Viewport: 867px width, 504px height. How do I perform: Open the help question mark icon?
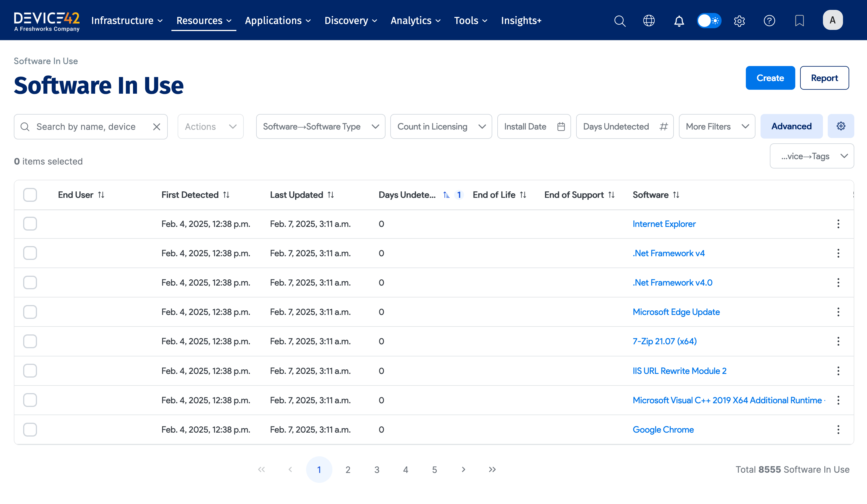point(769,21)
